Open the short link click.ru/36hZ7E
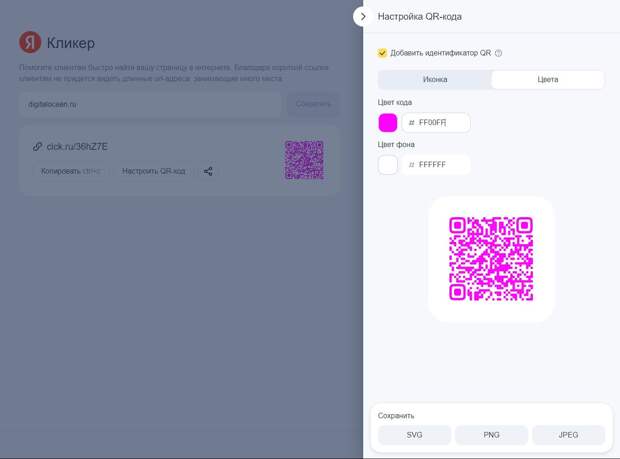The height and width of the screenshot is (459, 620). 77,147
